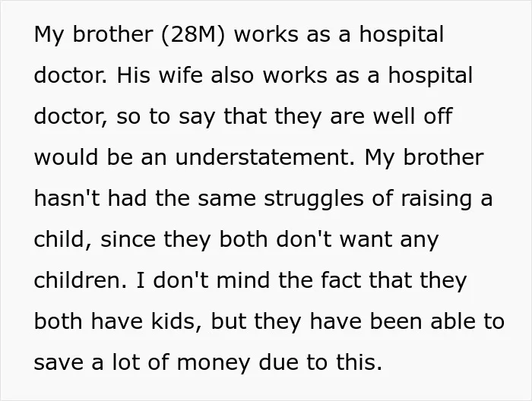Click the phrase "well off" in third line
The image size is (532, 401).
coord(413,116)
